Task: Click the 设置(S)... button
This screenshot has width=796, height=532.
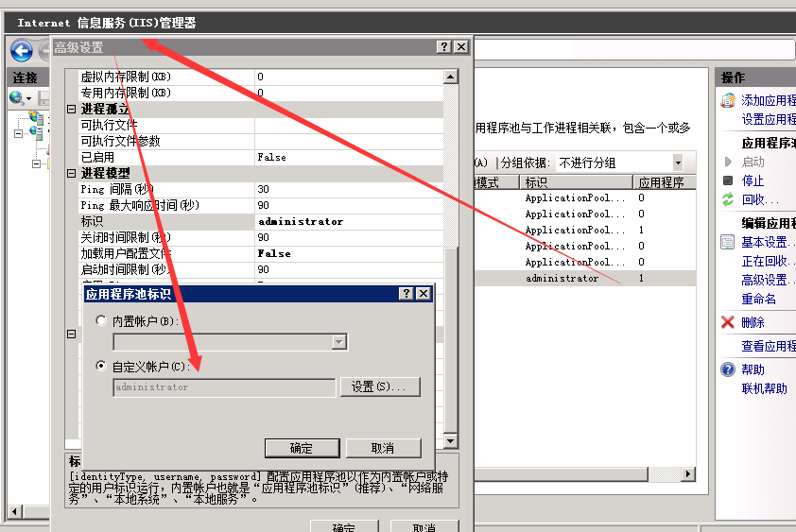Action: (x=380, y=386)
